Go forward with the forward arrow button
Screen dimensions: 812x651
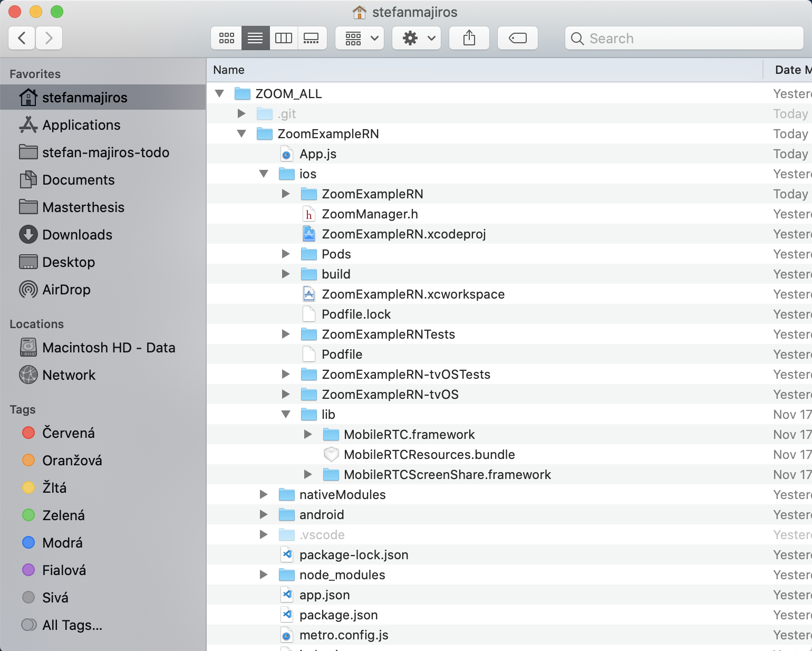pyautogui.click(x=49, y=38)
